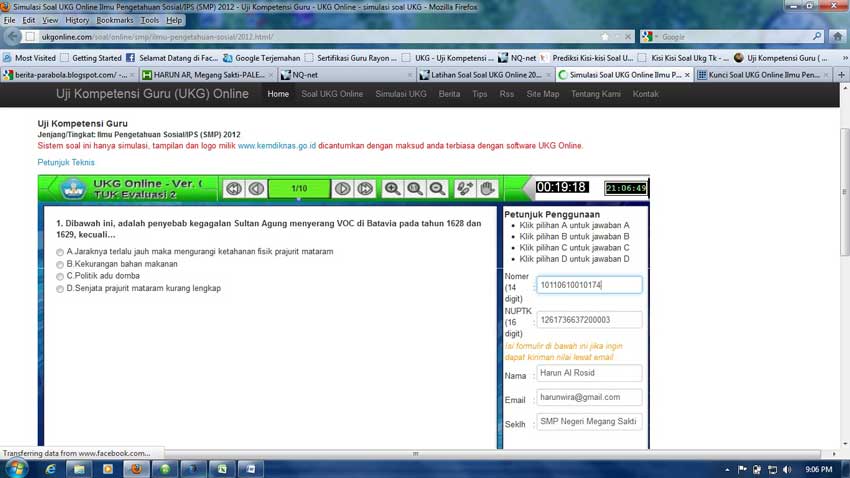Jump to the first question with rewind icon

(234, 188)
